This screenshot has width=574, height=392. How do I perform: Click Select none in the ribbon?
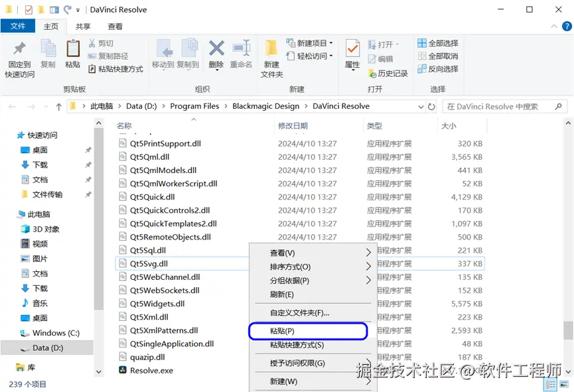[x=438, y=56]
